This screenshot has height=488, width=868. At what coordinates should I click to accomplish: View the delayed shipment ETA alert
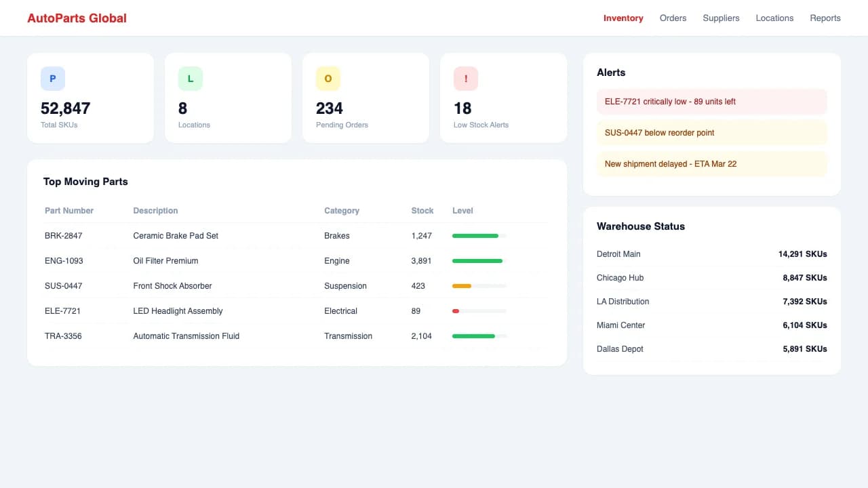point(711,164)
